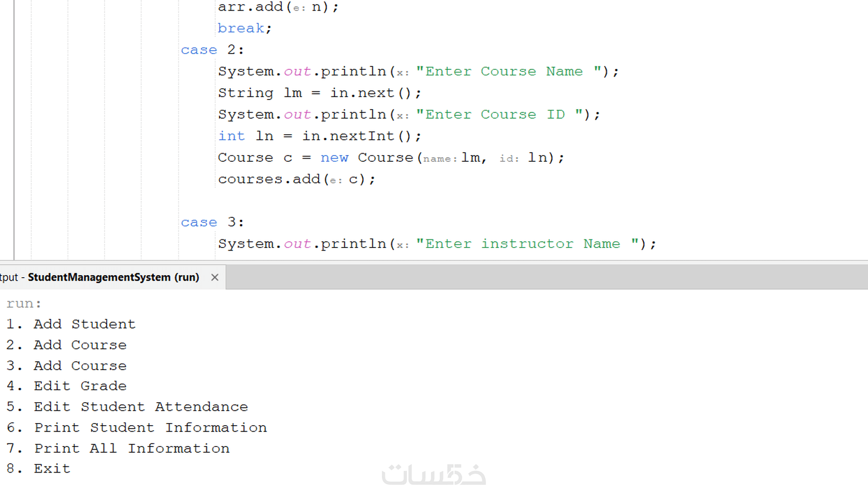The height and width of the screenshot is (495, 868).
Task: Click "7. Print All Information" output line
Action: point(118,449)
